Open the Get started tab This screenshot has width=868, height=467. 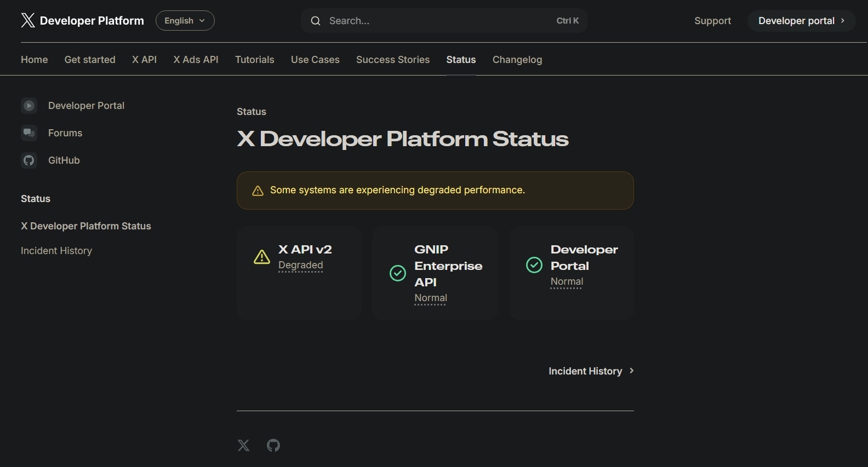coord(90,60)
